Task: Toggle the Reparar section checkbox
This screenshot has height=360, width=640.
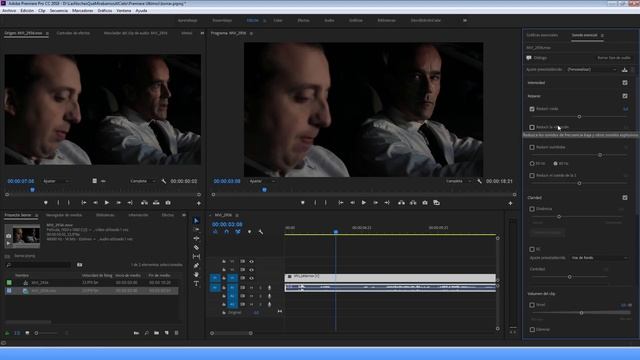Action: pos(625,96)
